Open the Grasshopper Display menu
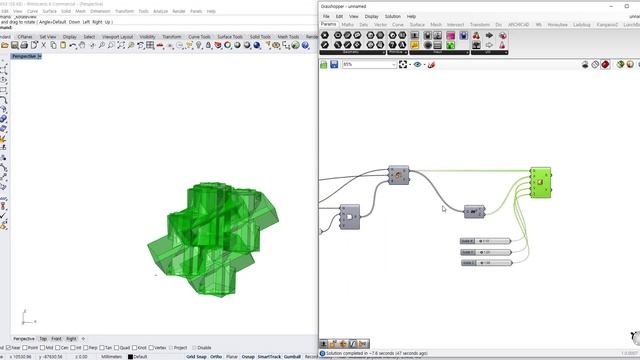 click(x=371, y=16)
